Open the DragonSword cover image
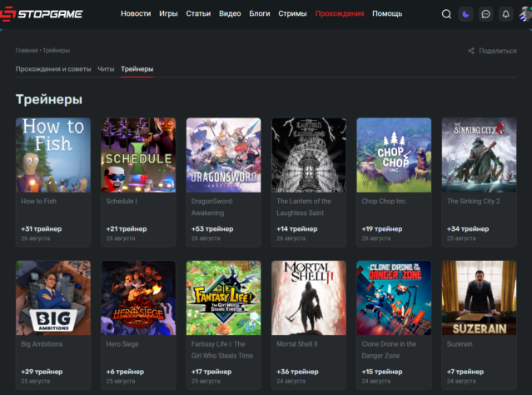Image resolution: width=532 pixels, height=395 pixels. click(224, 155)
